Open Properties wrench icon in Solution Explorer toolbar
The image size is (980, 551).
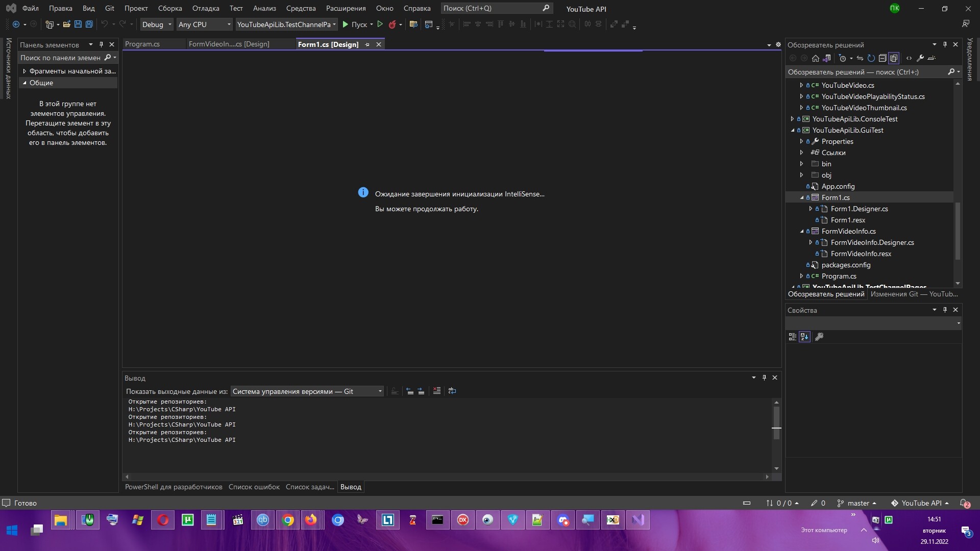click(920, 58)
